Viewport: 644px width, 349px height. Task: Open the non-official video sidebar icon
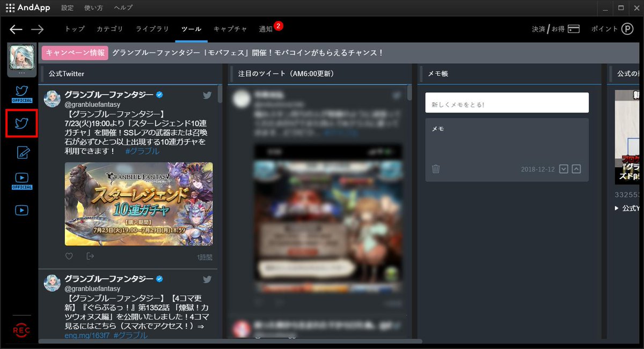[21, 210]
